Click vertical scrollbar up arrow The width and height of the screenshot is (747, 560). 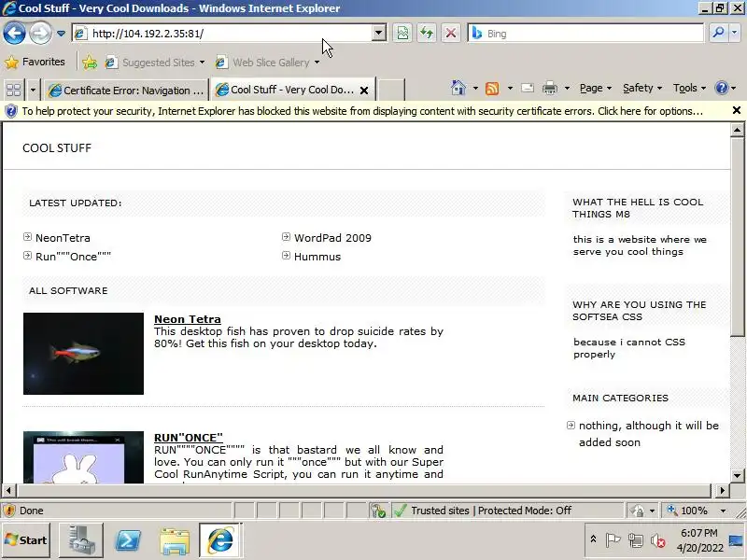737,130
